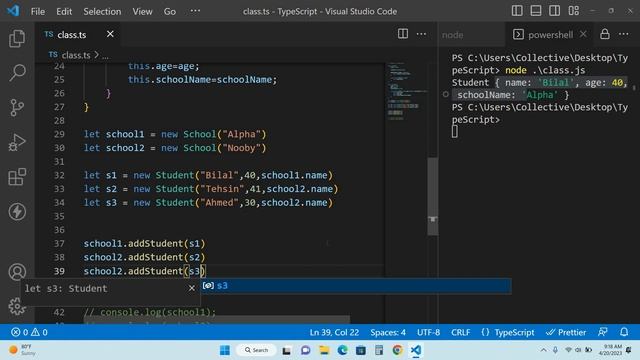Open the Microsoft Store taskbar icon
The image size is (640, 360).
point(361,350)
